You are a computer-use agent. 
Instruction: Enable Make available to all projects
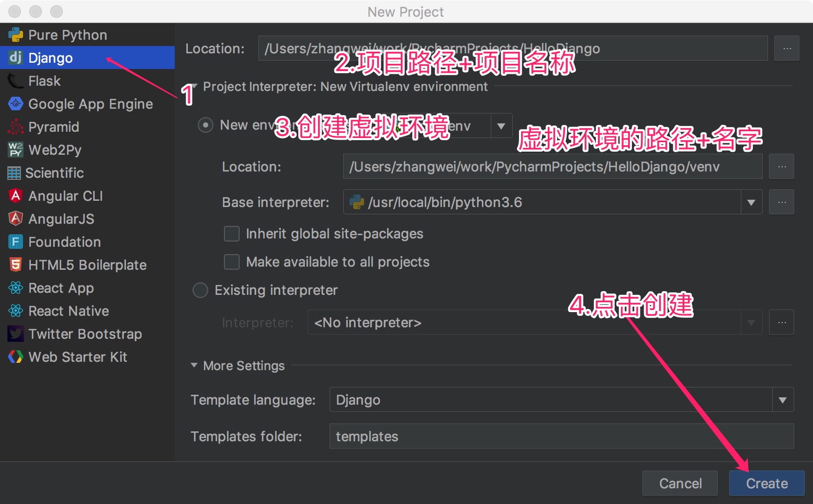(x=232, y=262)
